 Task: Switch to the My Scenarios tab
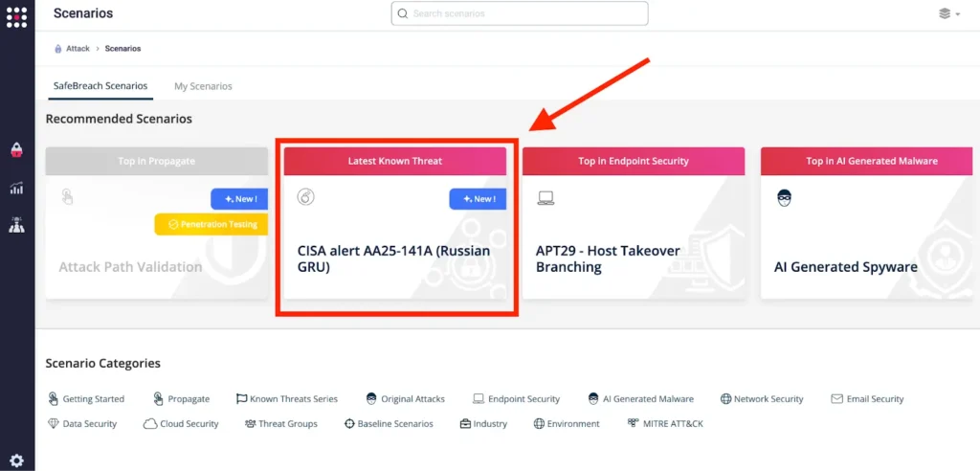[x=203, y=86]
